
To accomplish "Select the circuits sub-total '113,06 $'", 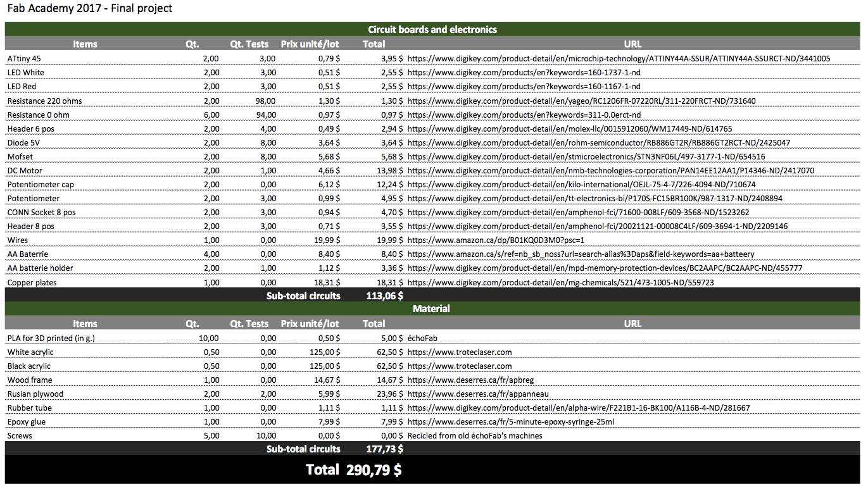I will point(385,296).
